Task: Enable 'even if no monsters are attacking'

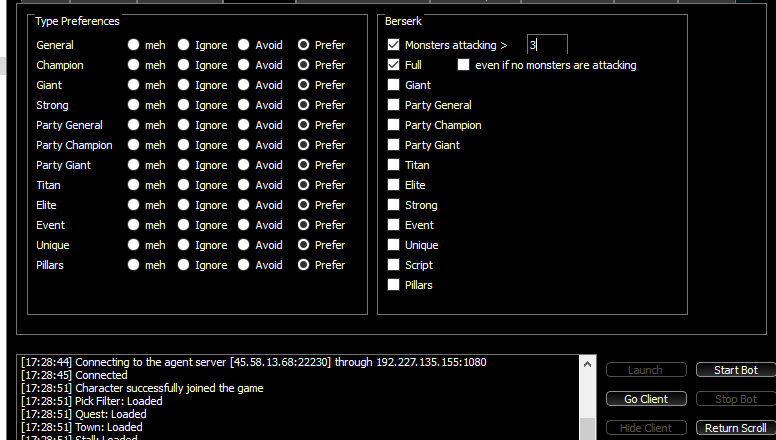Action: [464, 65]
